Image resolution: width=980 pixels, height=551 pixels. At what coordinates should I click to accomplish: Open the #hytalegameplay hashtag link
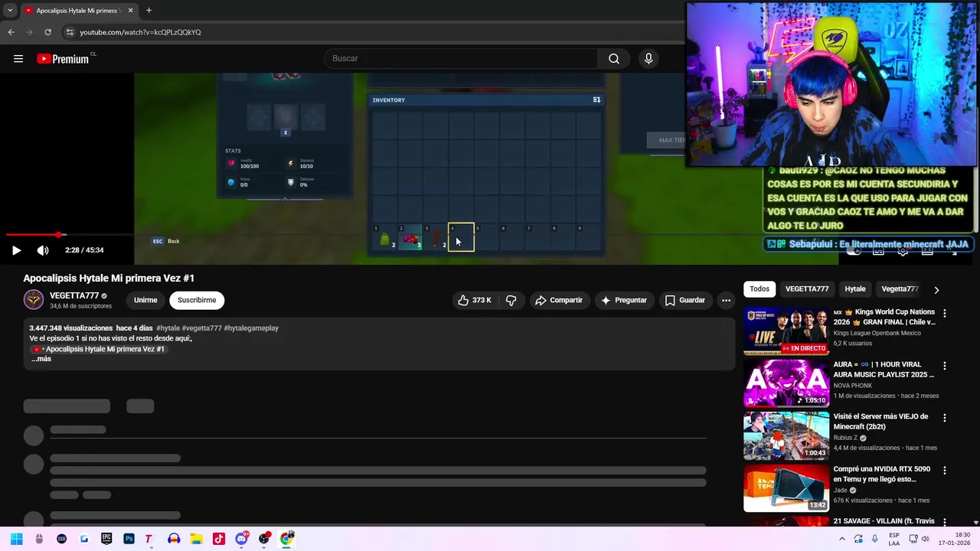(x=251, y=328)
